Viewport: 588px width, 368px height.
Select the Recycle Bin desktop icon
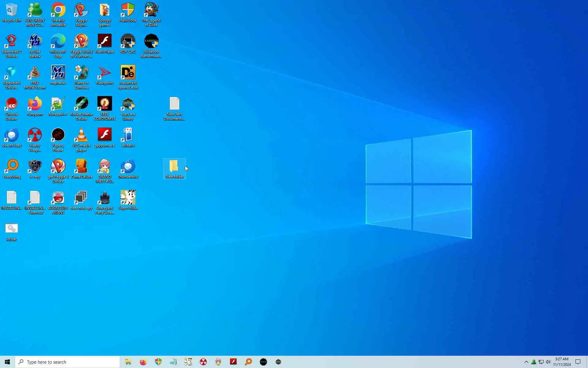(11, 11)
